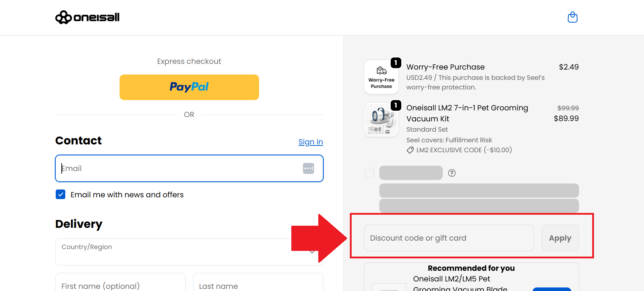644x291 pixels.
Task: Pay with PayPal express checkout
Action: [x=189, y=87]
